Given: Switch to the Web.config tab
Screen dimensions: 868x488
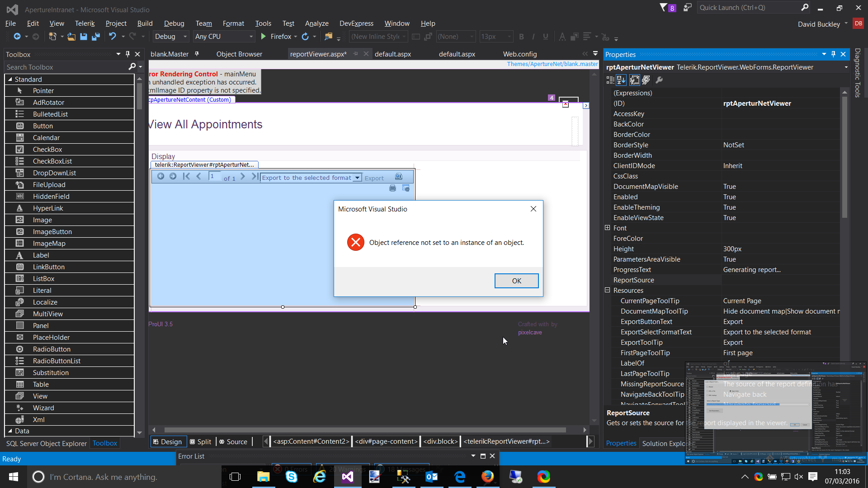Looking at the screenshot, I should point(520,54).
